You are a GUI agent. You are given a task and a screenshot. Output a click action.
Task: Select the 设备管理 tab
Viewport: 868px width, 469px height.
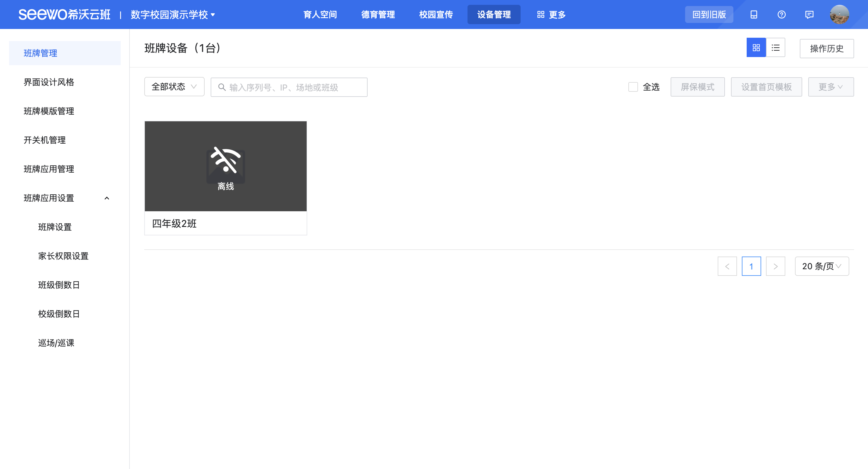(494, 14)
